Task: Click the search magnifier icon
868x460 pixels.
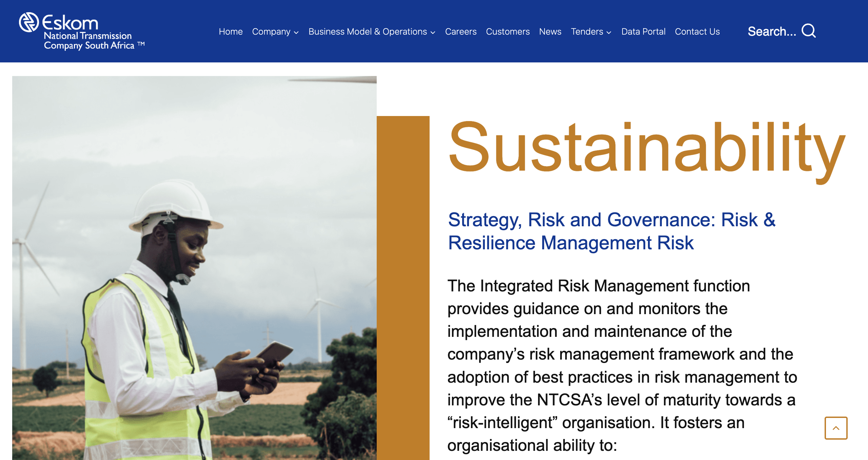Action: 810,31
